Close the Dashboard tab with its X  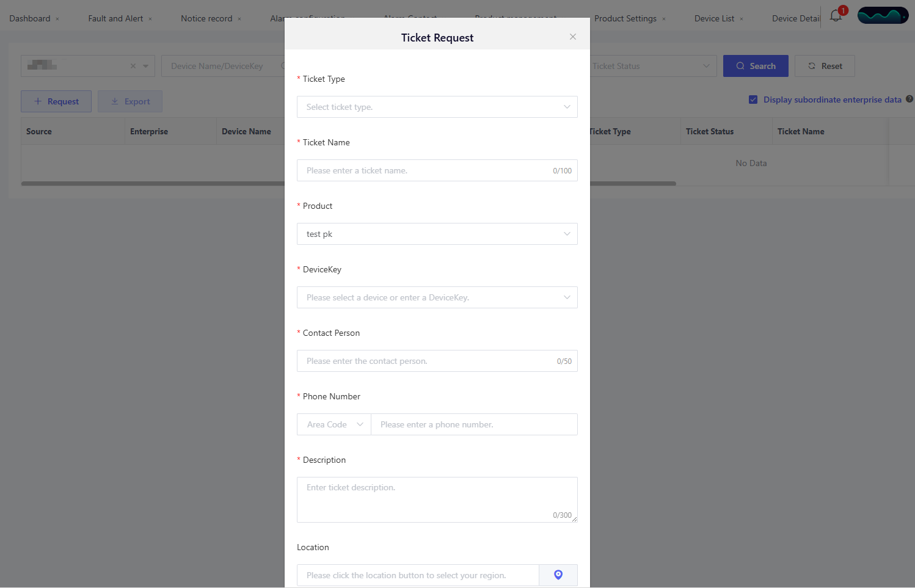(57, 19)
